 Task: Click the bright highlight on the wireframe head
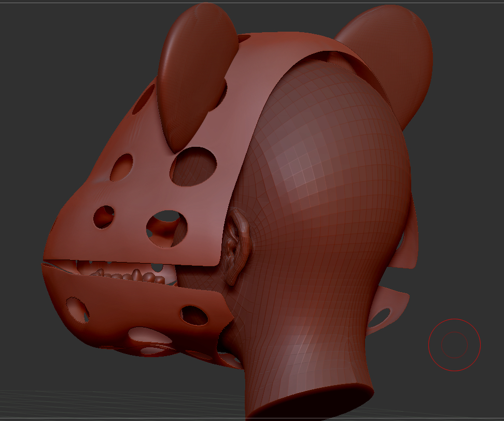point(301,171)
